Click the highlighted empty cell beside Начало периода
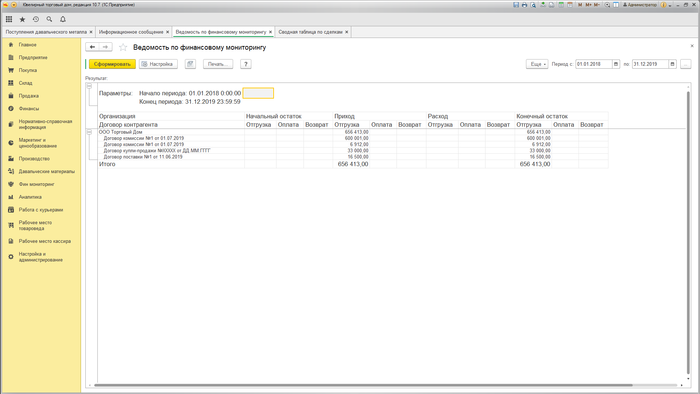Screen dimensions: 700x394 click(x=258, y=93)
